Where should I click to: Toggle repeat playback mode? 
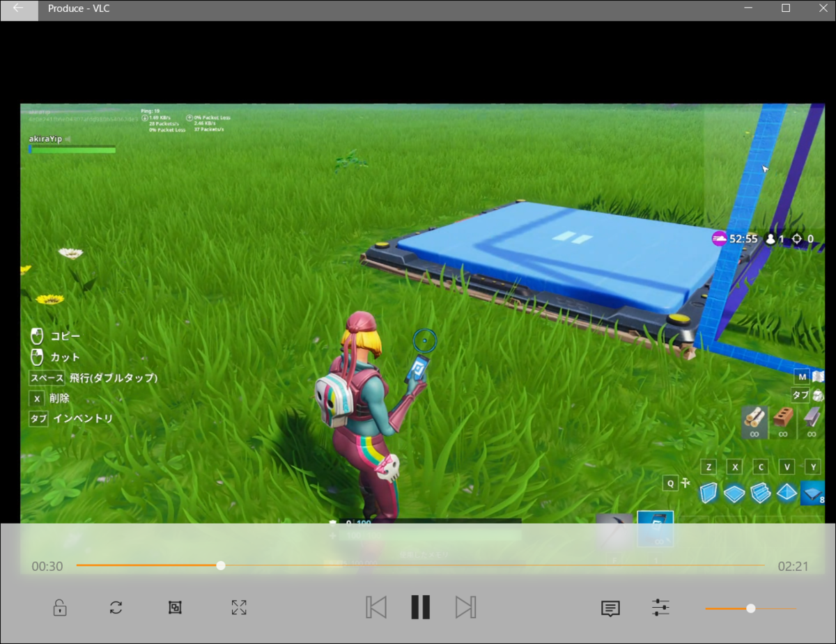pyautogui.click(x=116, y=607)
